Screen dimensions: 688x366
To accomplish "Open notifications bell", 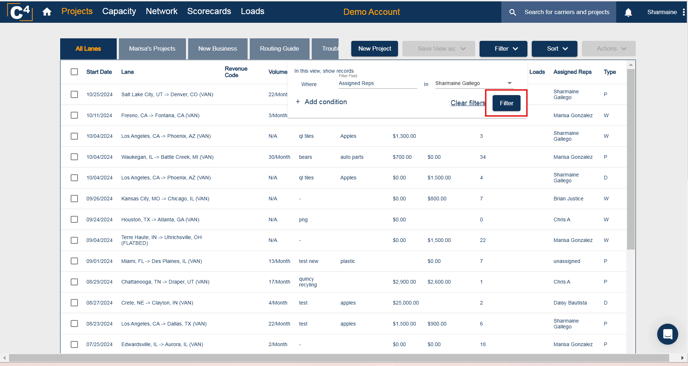I will tap(628, 12).
